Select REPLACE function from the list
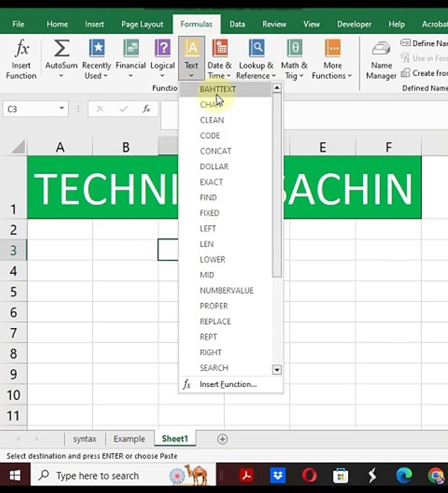The width and height of the screenshot is (448, 493). [225, 321]
